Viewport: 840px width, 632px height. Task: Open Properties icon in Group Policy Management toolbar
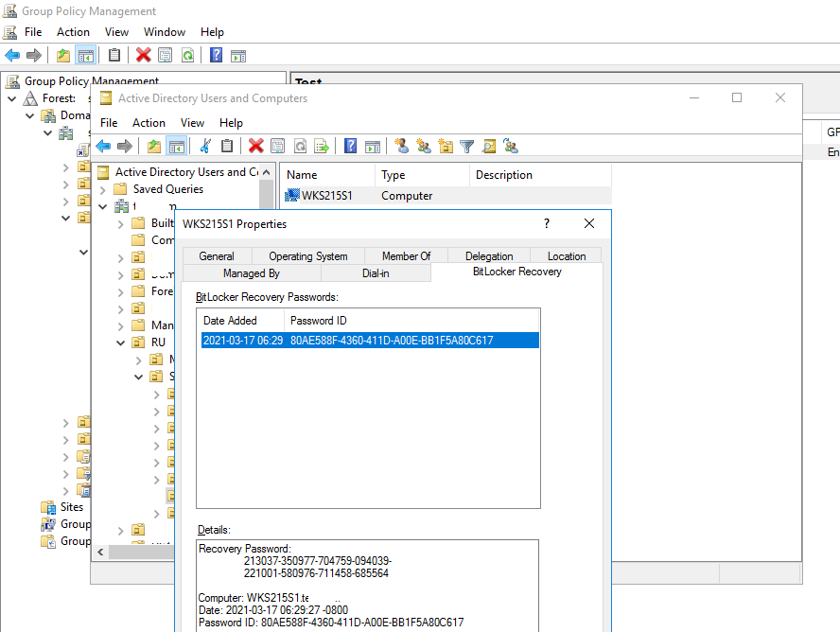[165, 55]
